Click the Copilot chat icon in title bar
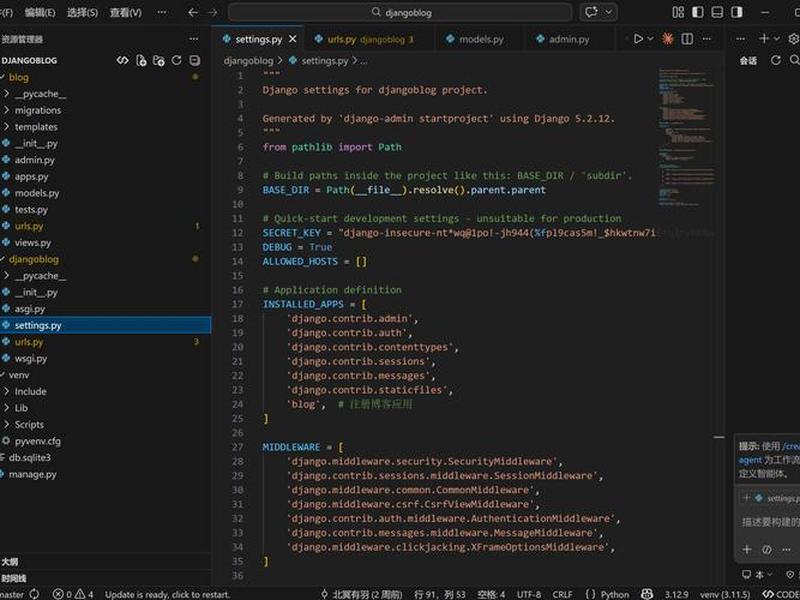Viewport: 800px width, 600px height. click(591, 12)
